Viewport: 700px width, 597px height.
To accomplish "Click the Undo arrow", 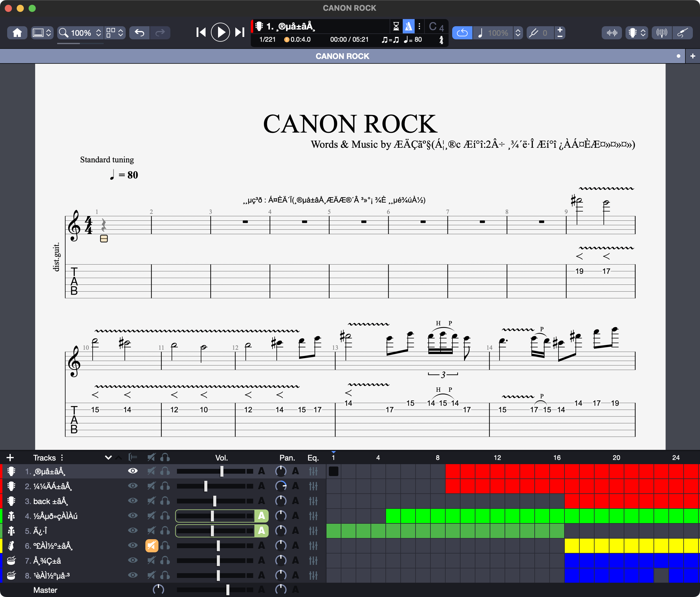I will (139, 33).
